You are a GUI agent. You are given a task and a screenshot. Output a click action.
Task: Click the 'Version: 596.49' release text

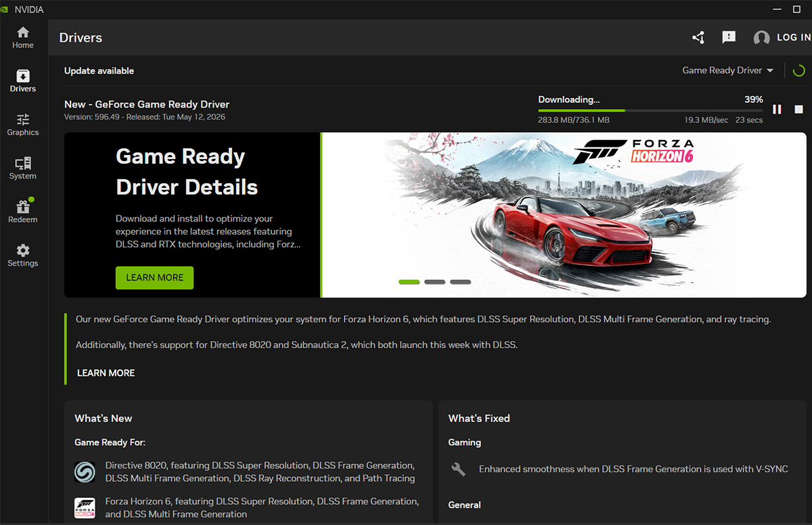[x=145, y=117]
